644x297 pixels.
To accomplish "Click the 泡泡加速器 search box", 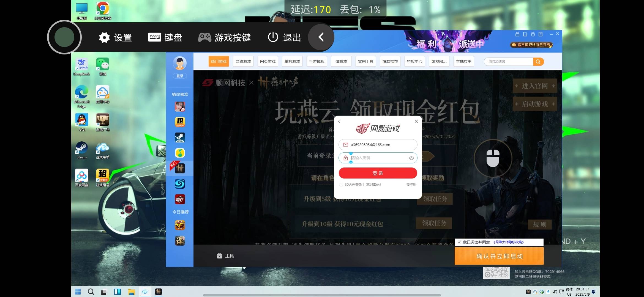I will pos(509,62).
